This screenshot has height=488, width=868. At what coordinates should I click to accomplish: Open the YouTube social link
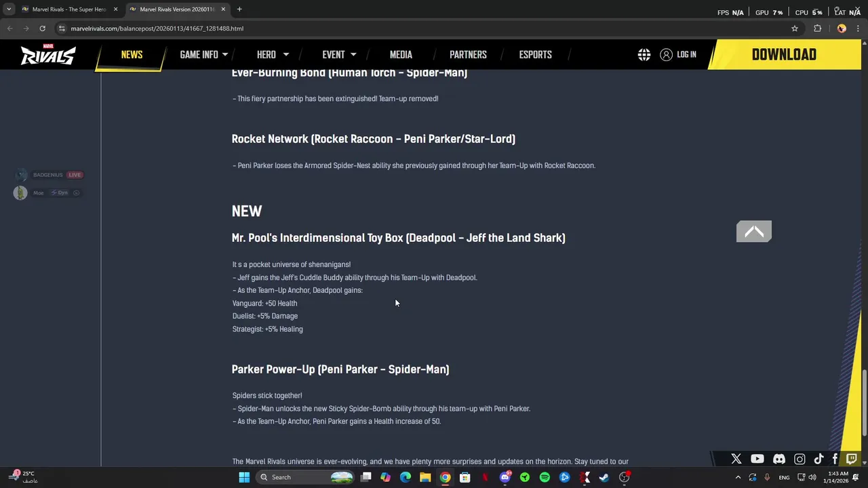pos(757,459)
